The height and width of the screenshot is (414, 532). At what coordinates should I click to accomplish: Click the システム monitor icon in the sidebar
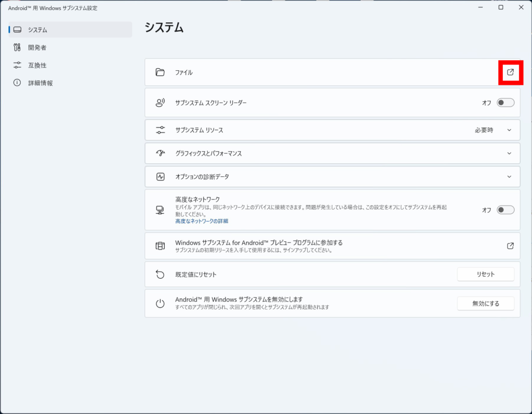[x=17, y=30]
